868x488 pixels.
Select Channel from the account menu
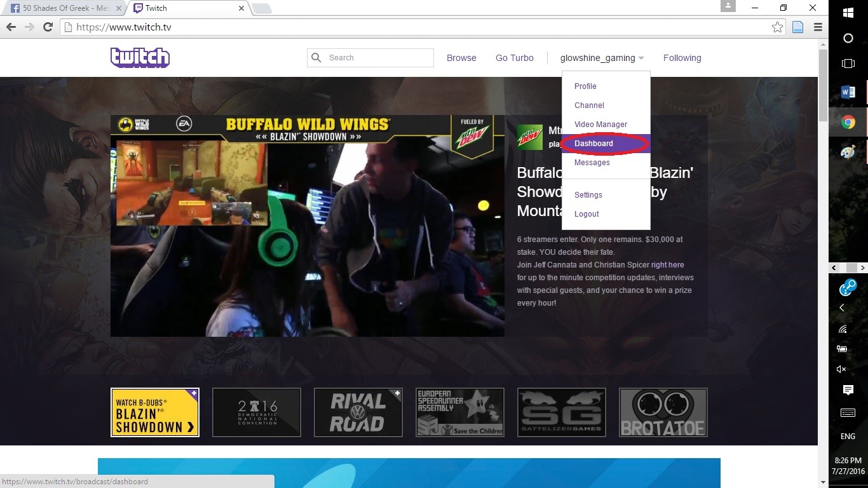[589, 105]
